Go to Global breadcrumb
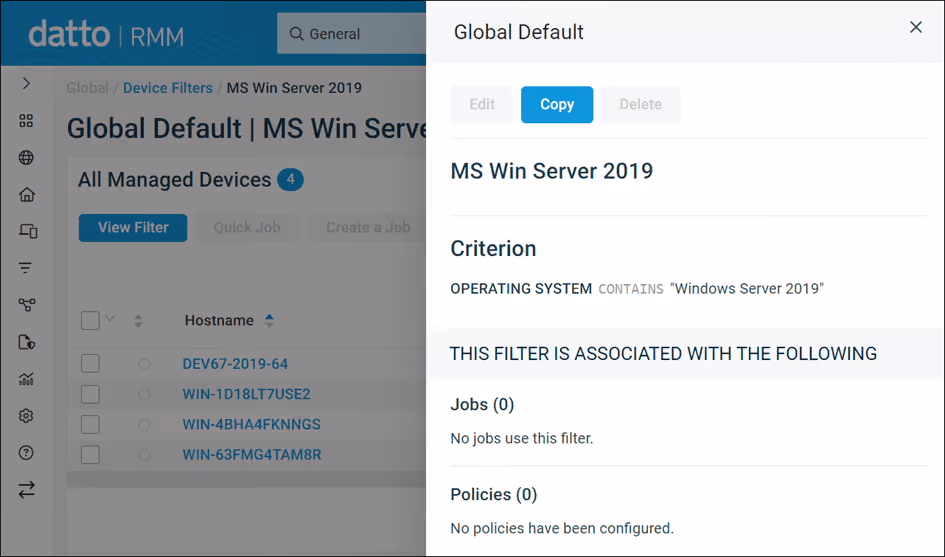Screen dimensions: 945x557 (87, 88)
